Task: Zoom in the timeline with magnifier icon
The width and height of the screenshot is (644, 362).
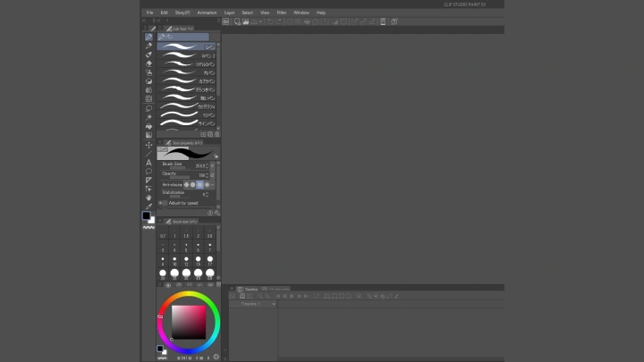Action: click(267, 296)
